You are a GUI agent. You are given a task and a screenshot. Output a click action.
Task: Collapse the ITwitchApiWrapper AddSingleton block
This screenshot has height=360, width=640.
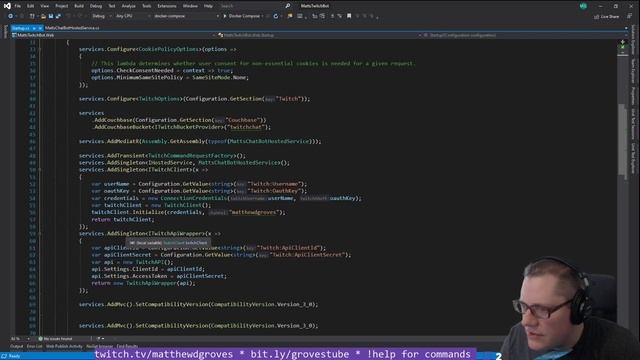[40, 234]
